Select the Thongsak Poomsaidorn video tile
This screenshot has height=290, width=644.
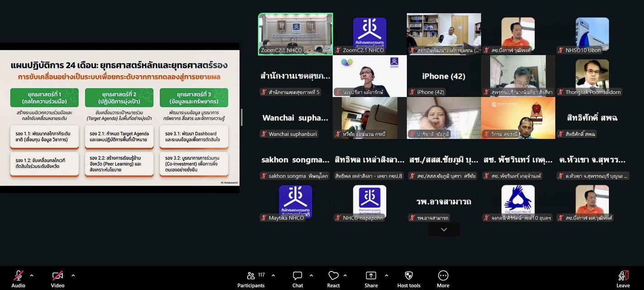[x=592, y=76]
